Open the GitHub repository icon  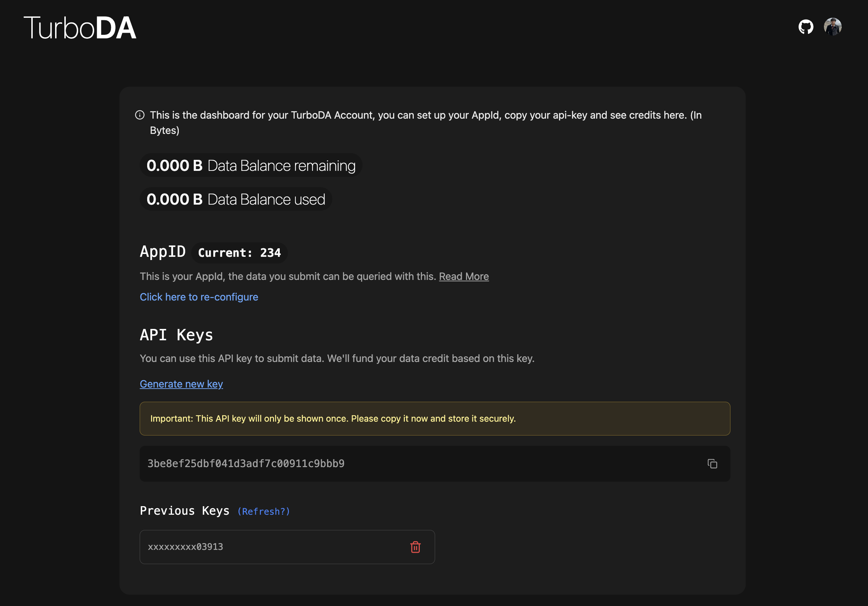(806, 27)
